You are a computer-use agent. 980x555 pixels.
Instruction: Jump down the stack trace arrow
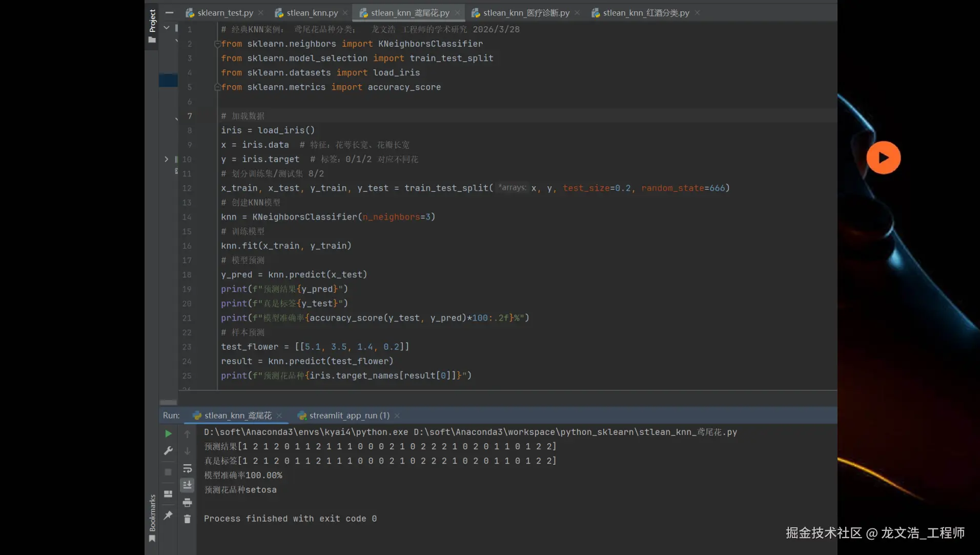point(188,451)
